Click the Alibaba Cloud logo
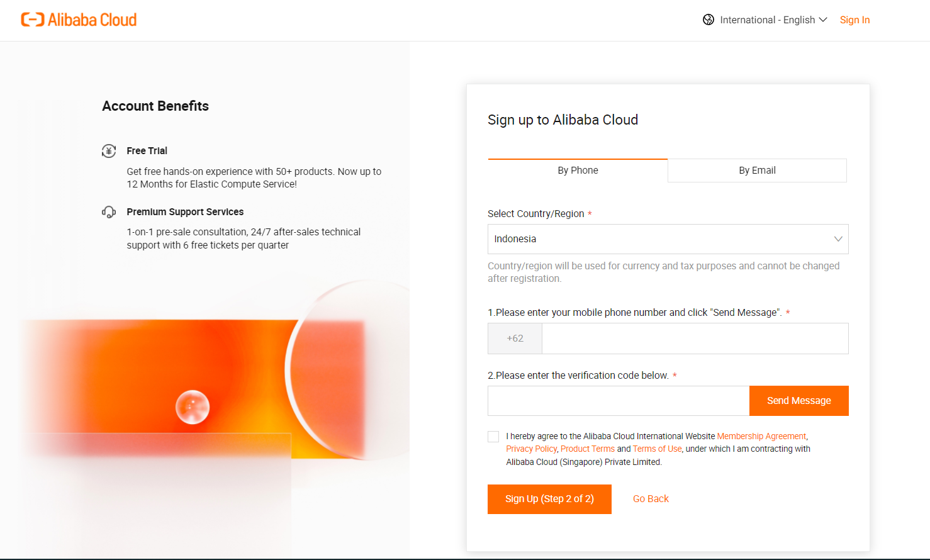The height and width of the screenshot is (560, 930). click(79, 20)
